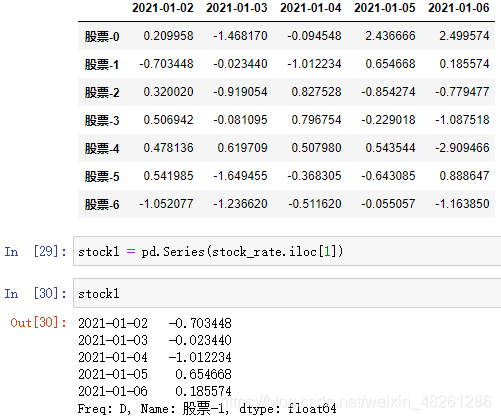Screen dimensions: 501x420
Task: Click table cell -0.055057
Action: point(388,204)
